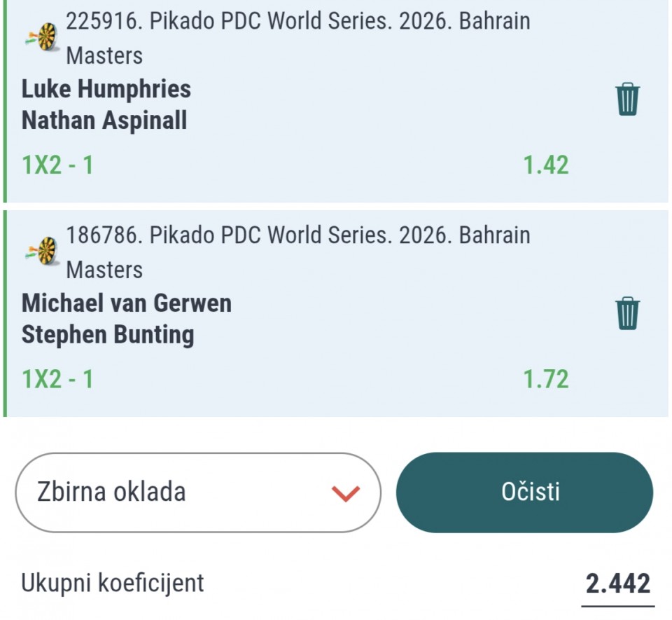Image resolution: width=672 pixels, height=620 pixels.
Task: Click on Stephen Bunting's name
Action: pyautogui.click(x=108, y=334)
